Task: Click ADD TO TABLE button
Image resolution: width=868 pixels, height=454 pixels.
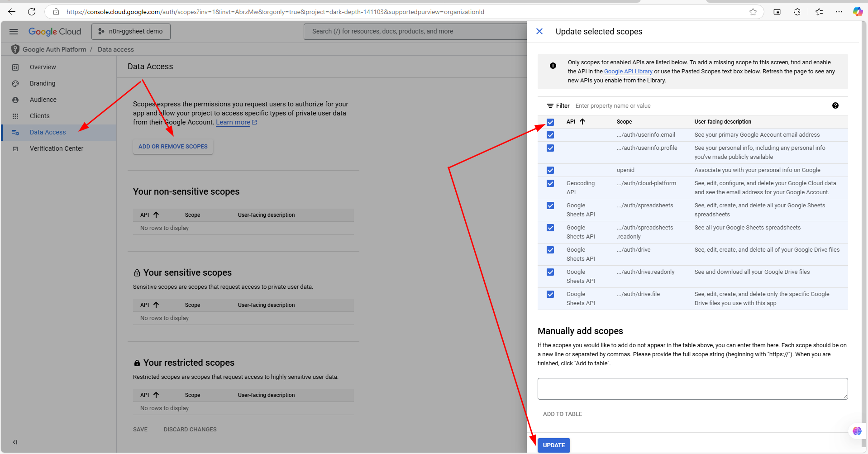Action: coord(563,414)
